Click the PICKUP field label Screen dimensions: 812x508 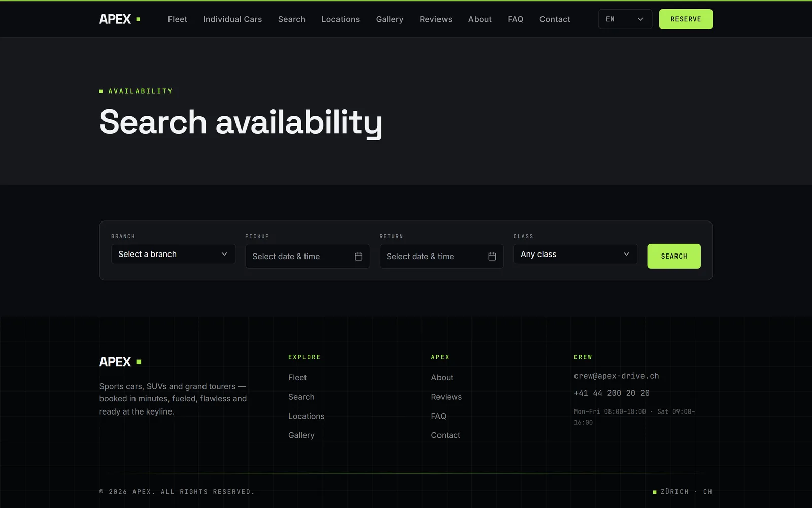click(257, 237)
